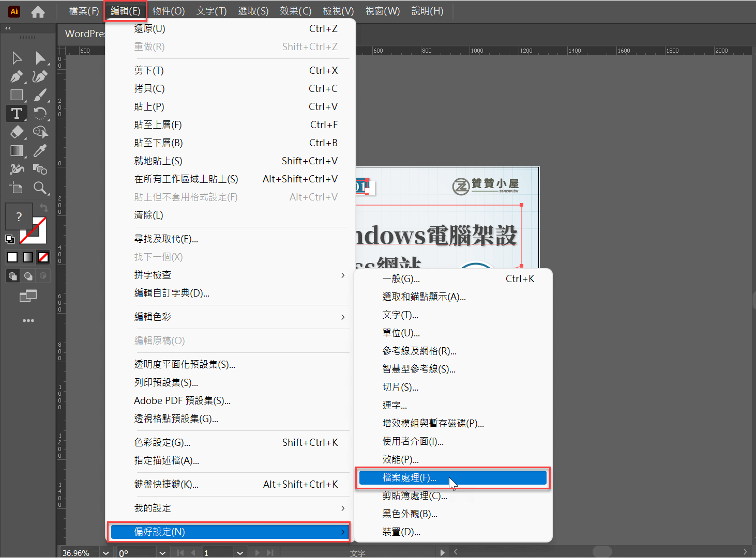Screen dimensions: 756x558
Task: Open the 檔案(F) menu
Action: point(84,11)
